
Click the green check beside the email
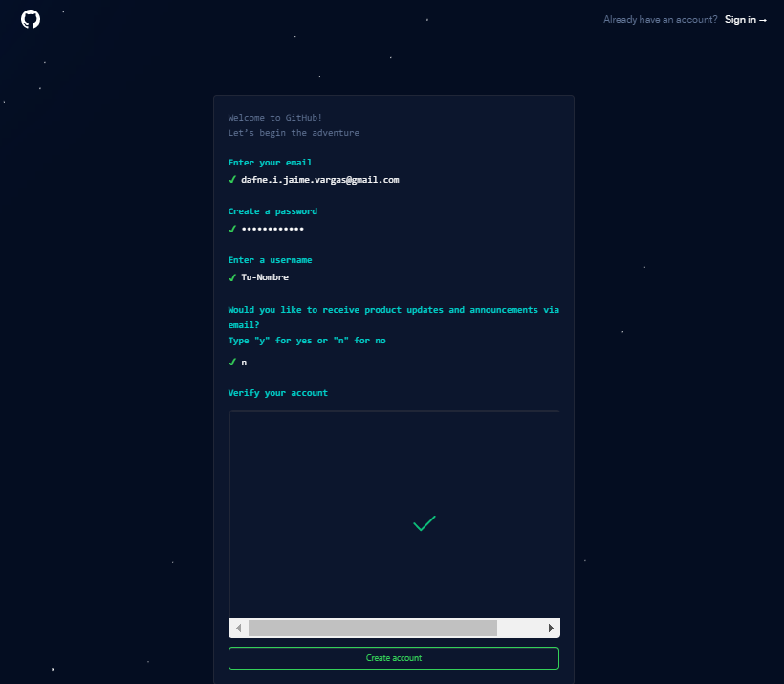coord(232,179)
